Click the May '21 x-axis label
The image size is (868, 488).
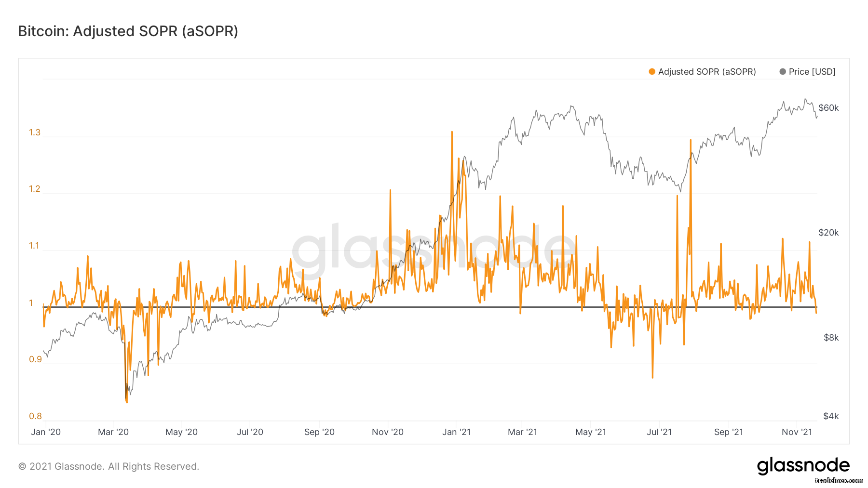click(591, 432)
